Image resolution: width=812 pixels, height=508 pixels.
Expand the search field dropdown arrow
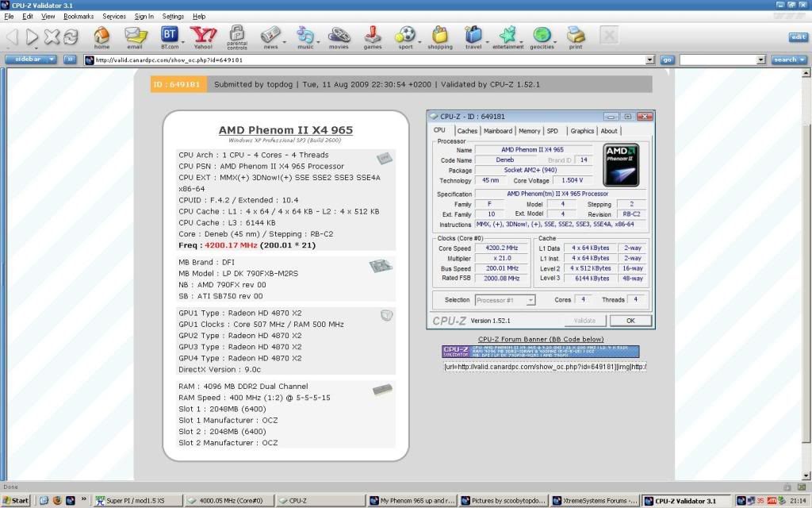tap(760, 60)
